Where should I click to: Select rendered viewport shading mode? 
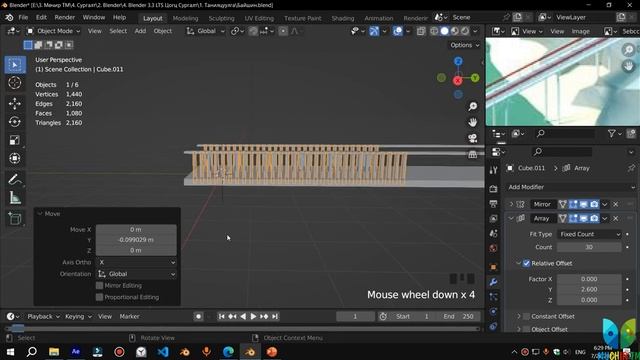pos(464,31)
